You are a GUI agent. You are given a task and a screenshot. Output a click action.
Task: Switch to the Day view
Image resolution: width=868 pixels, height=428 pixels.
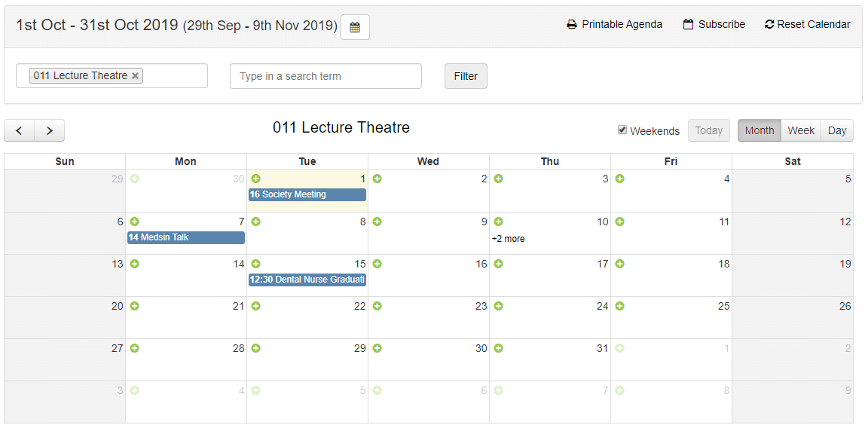tap(837, 130)
